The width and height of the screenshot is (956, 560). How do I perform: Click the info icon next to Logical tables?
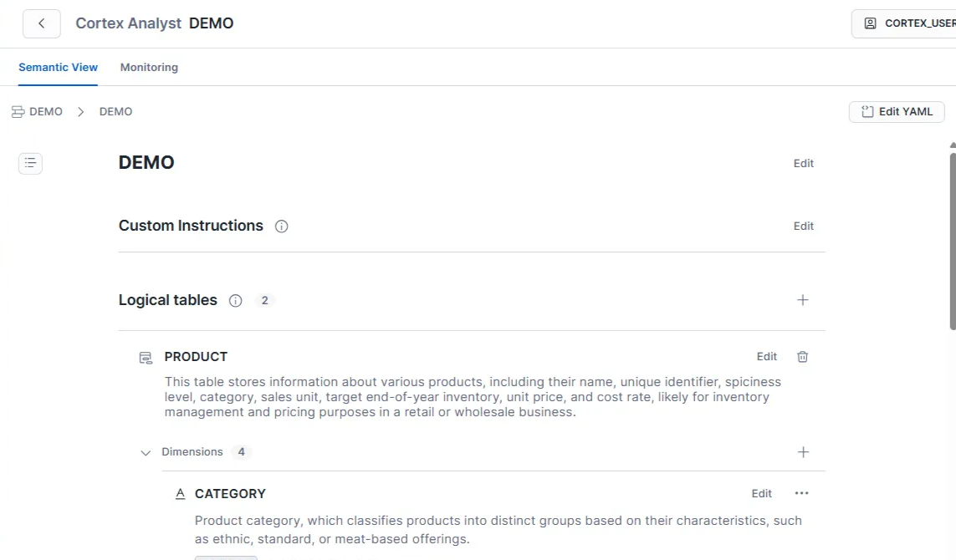pos(236,301)
